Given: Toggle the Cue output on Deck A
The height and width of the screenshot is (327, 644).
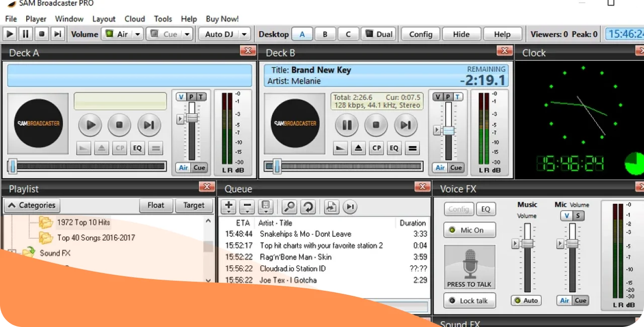Looking at the screenshot, I should coord(199,168).
